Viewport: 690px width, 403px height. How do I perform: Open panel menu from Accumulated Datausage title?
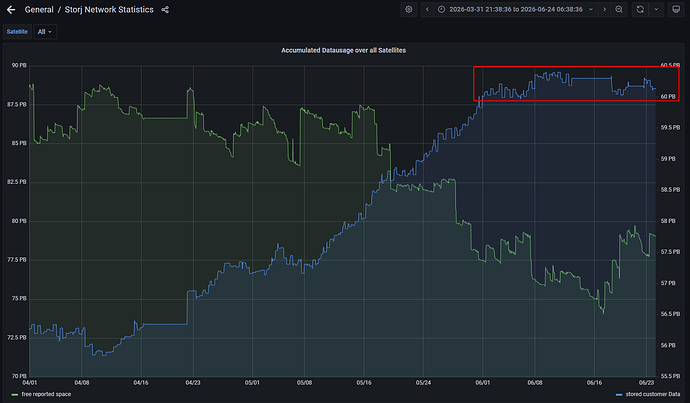click(x=343, y=50)
